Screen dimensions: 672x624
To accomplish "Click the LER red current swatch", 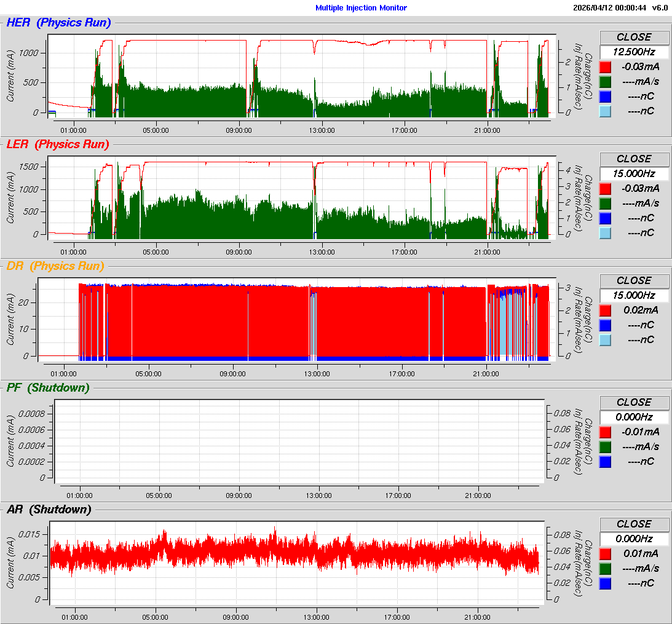I will (x=606, y=189).
